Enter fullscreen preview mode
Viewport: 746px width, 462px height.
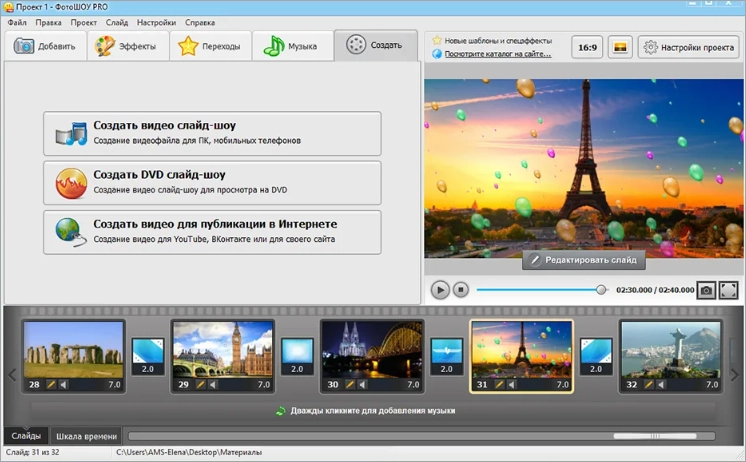(x=728, y=290)
